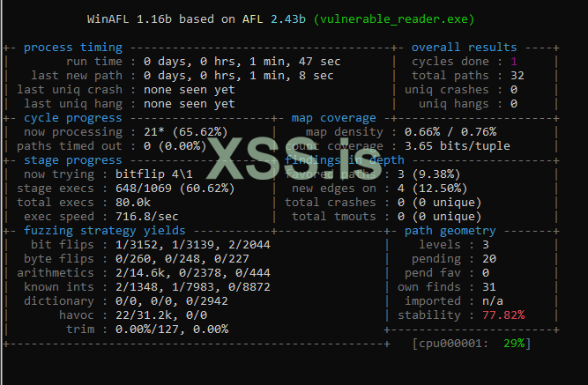Click the total tmouts value 0 (0 unique)
The width and height of the screenshot is (588, 385).
point(439,217)
